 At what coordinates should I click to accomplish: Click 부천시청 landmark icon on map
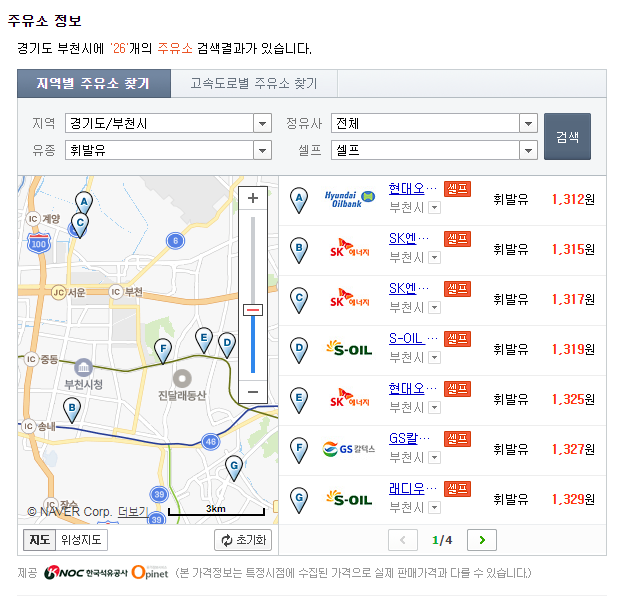pos(84,367)
